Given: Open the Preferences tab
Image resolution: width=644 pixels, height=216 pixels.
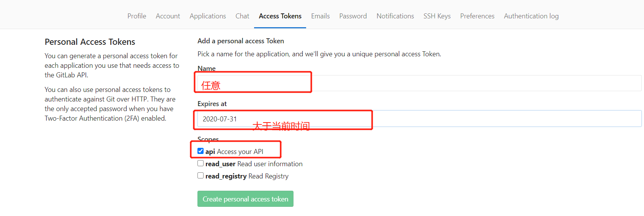Looking at the screenshot, I should [x=477, y=16].
